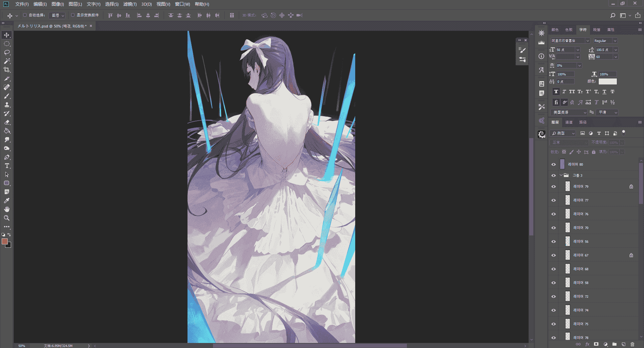Screen dimensions: 644x348
Task: Select the Magic Wand tool
Action: tap(7, 61)
